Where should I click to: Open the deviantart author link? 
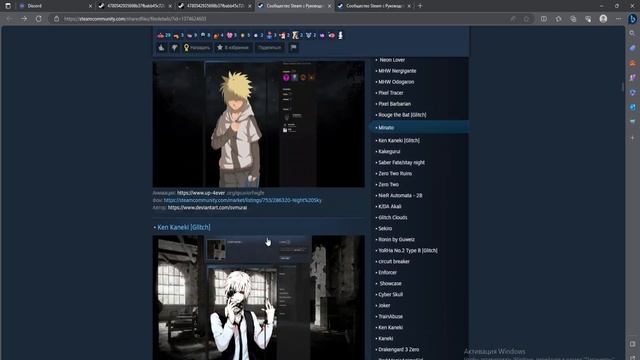(207, 208)
